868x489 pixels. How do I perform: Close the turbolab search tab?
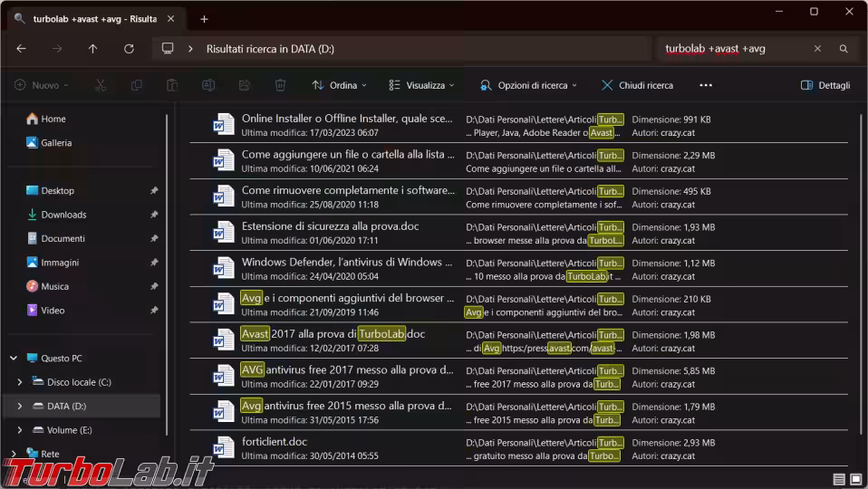[170, 19]
